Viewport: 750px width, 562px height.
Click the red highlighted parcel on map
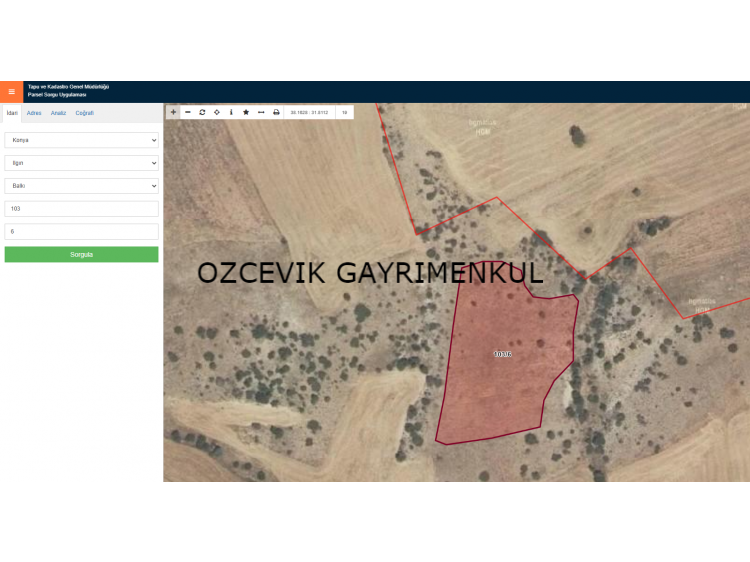point(505,370)
